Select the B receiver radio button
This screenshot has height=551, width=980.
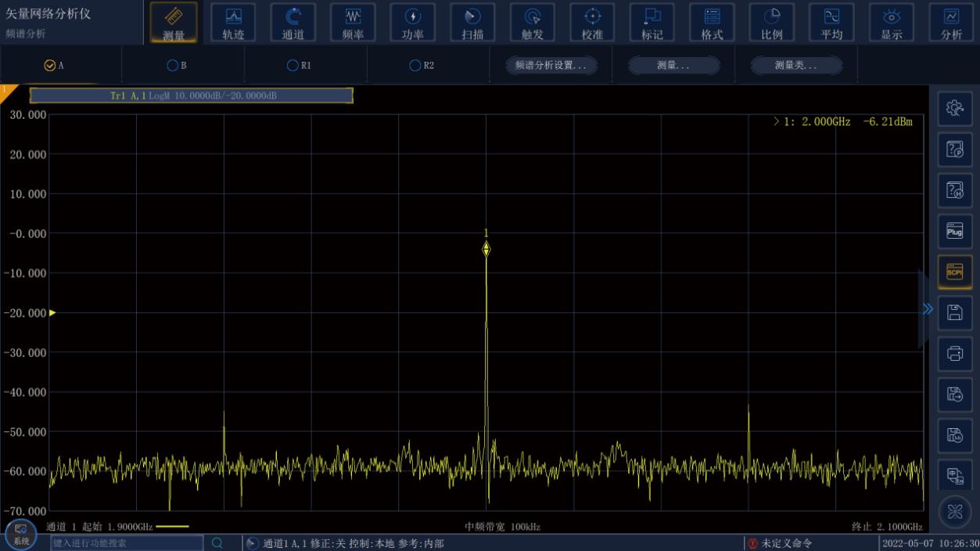173,66
